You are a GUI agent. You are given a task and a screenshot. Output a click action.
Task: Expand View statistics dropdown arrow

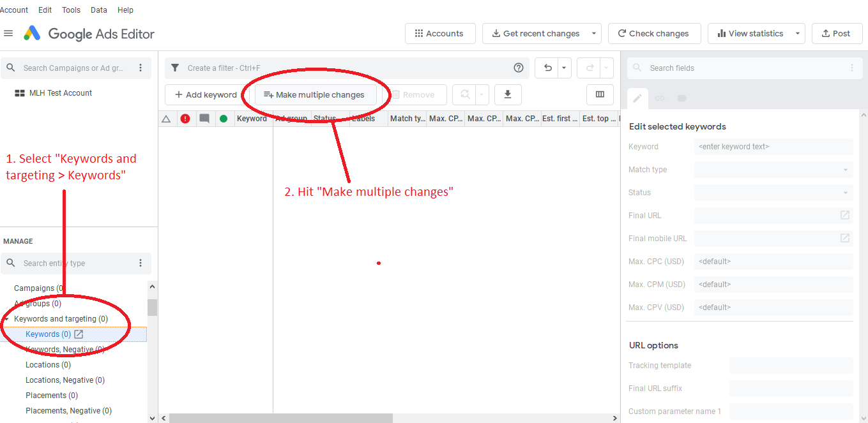(798, 34)
